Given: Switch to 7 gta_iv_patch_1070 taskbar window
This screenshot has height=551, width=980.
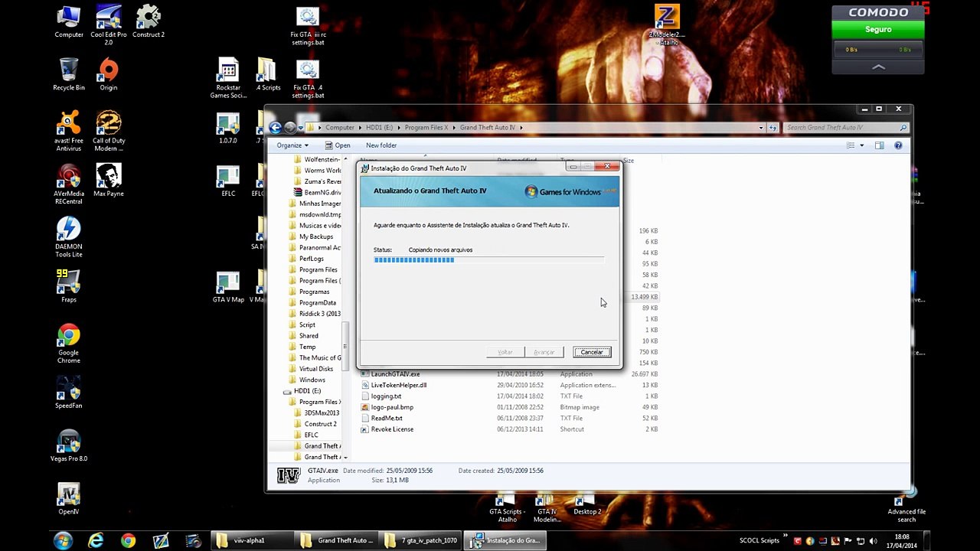Looking at the screenshot, I should pos(421,540).
